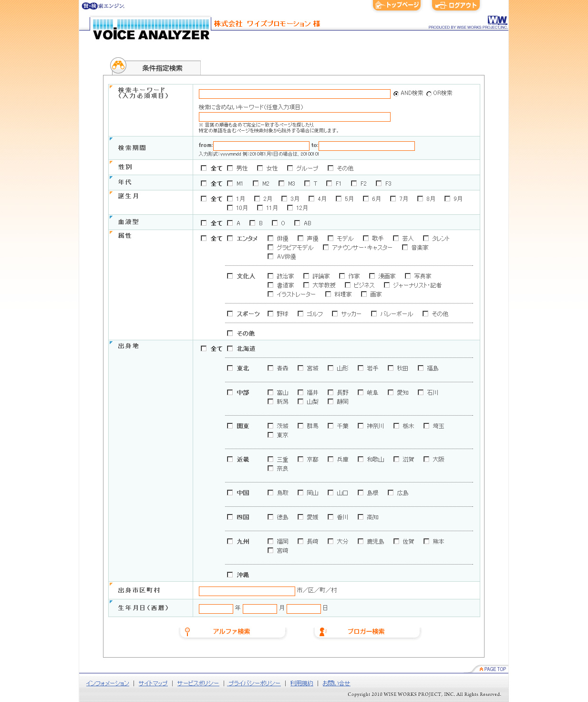Check the 政治家 checkbox
This screenshot has width=588, height=702.
[x=270, y=276]
